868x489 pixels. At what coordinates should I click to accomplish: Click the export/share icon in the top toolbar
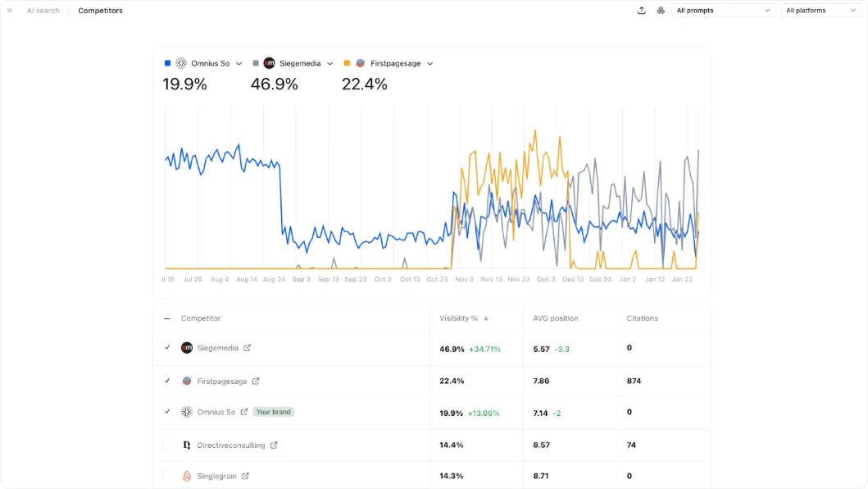[643, 10]
